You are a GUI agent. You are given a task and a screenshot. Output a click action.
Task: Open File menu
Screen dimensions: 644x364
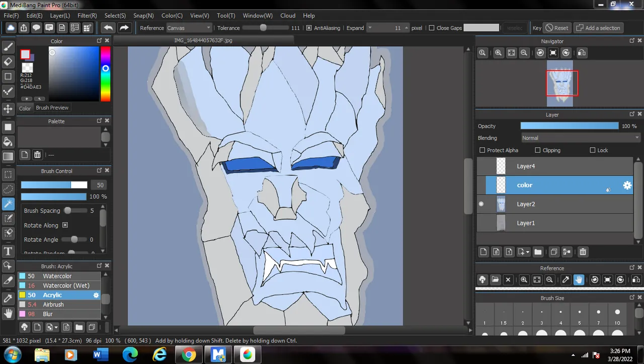[11, 16]
